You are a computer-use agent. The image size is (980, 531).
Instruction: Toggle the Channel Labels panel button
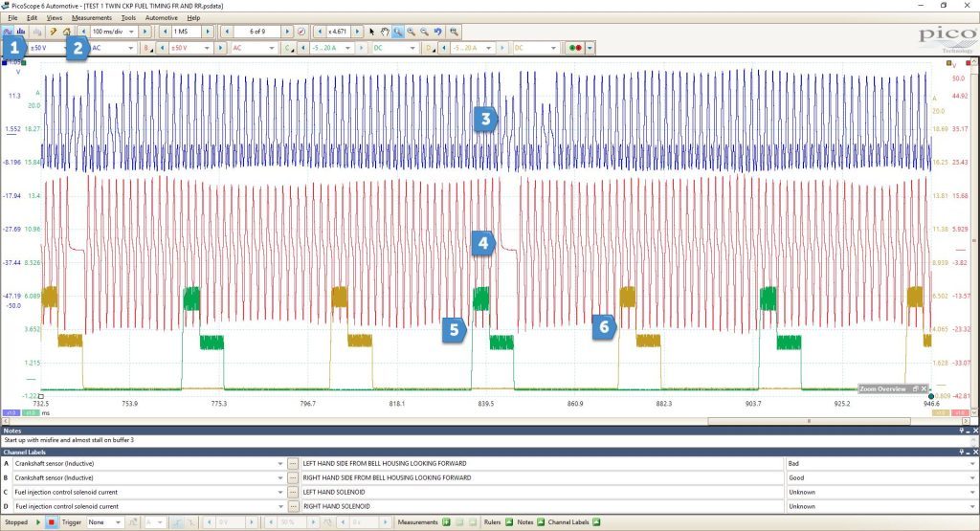596,522
